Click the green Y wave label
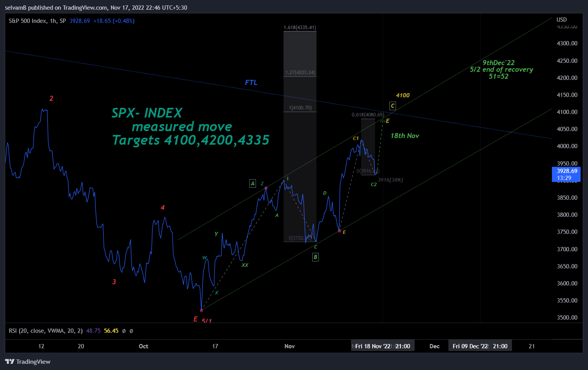This screenshot has width=588, height=370. tap(216, 234)
